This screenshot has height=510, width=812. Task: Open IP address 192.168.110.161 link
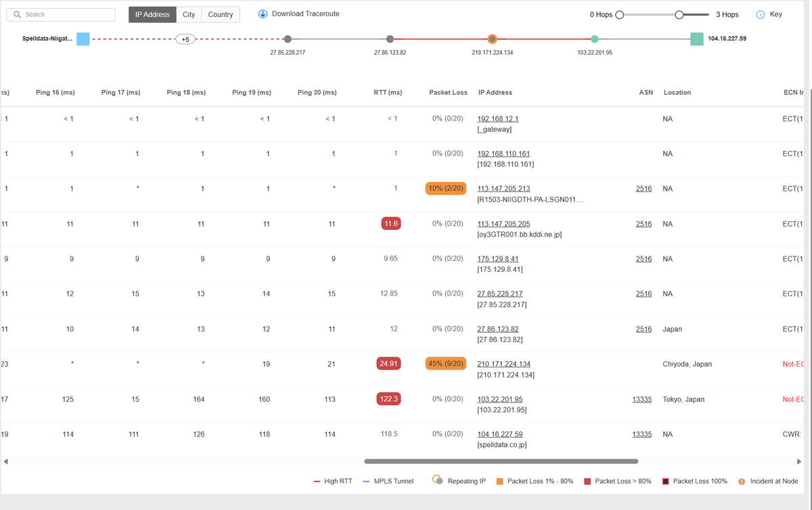click(x=503, y=154)
